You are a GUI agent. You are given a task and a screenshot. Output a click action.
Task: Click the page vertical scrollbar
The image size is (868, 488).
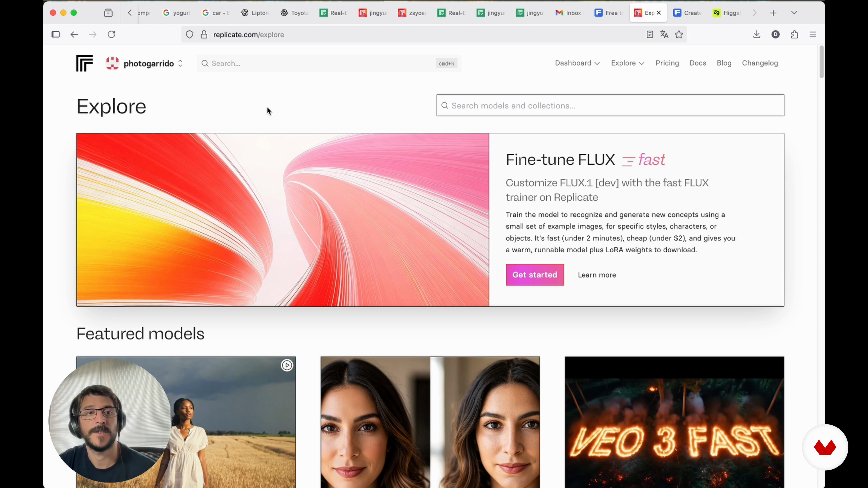coord(821,62)
